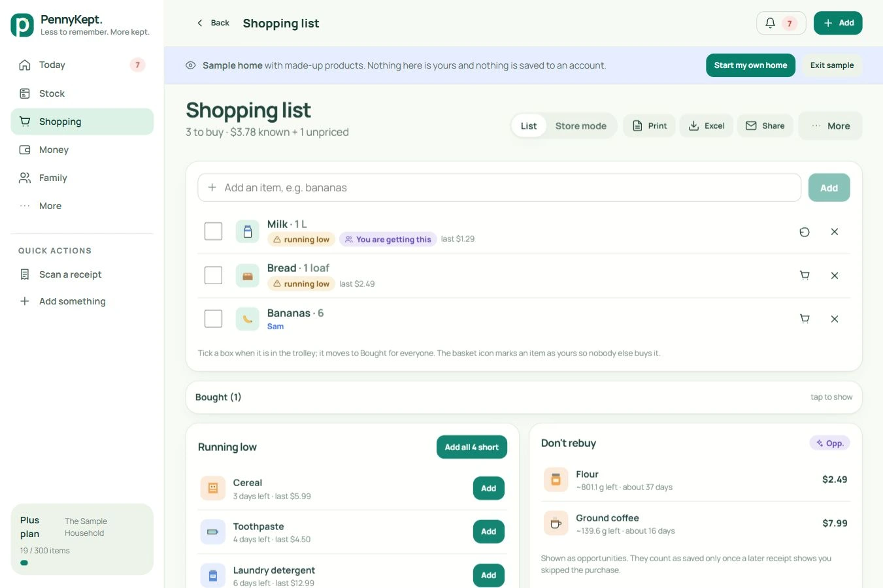Viewport: 883px width, 588px height.
Task: Click the Flour product icon
Action: 556,480
